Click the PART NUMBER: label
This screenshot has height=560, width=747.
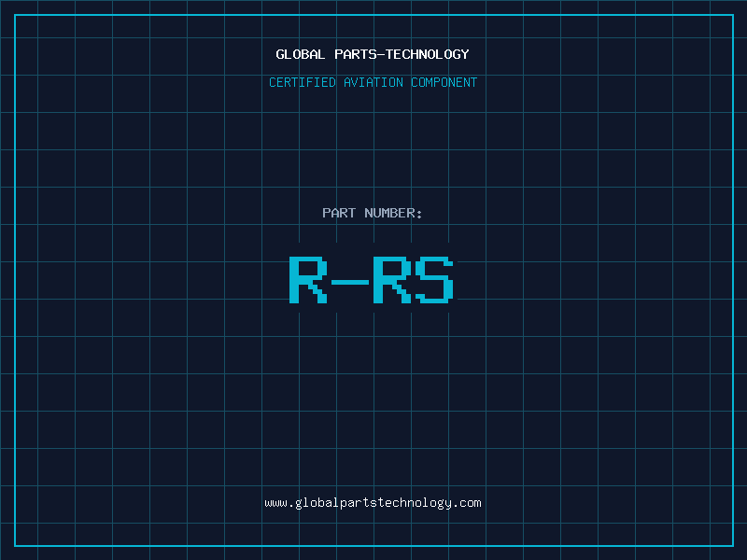(373, 214)
